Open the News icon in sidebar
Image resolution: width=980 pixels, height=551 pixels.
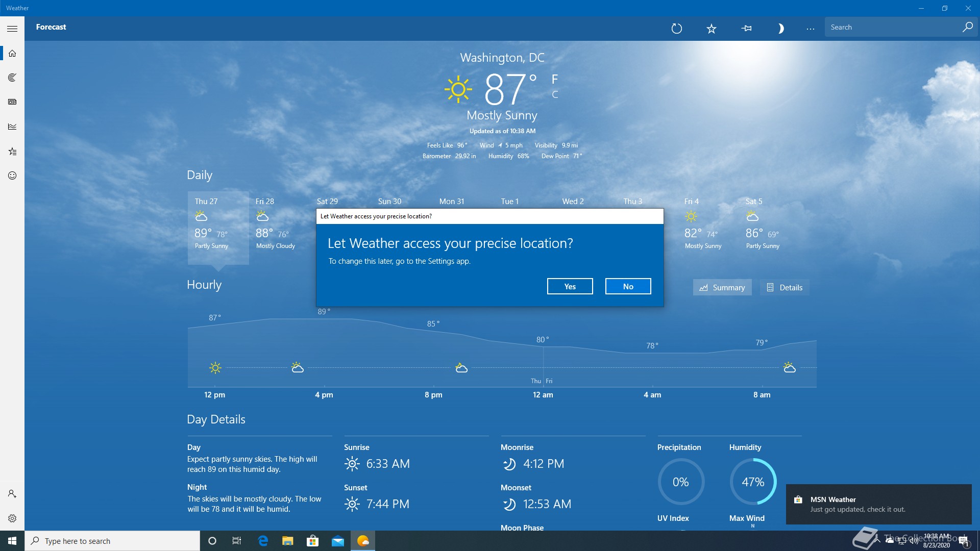pyautogui.click(x=12, y=102)
